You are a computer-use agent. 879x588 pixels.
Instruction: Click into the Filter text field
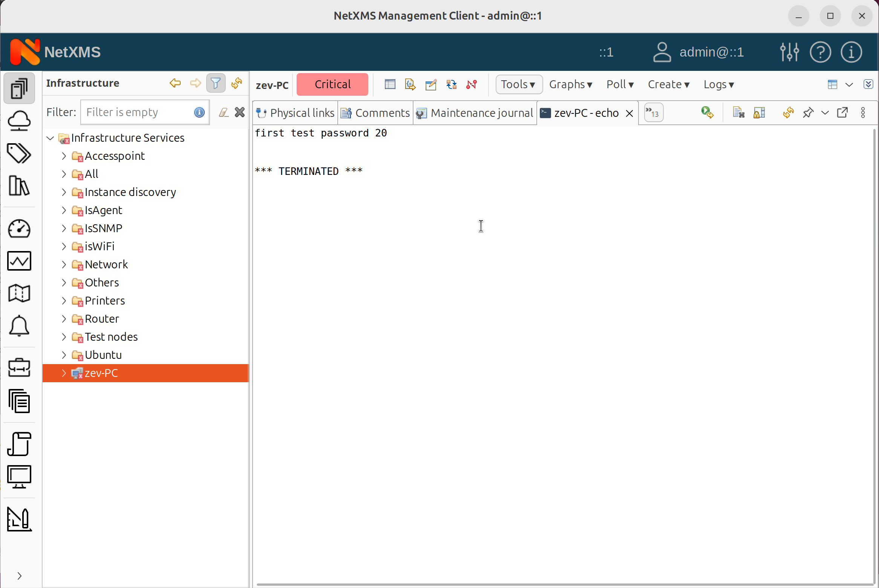click(x=145, y=112)
